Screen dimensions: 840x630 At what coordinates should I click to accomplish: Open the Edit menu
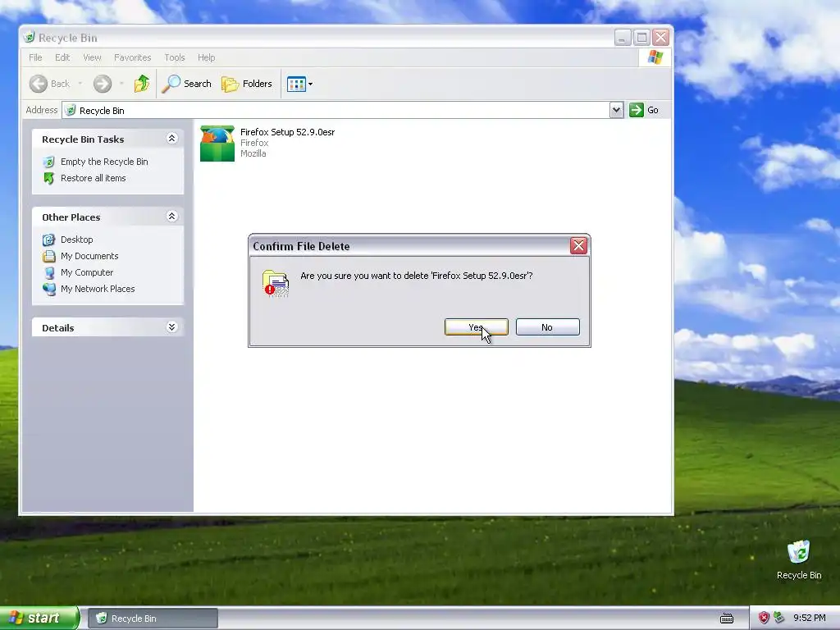(62, 57)
